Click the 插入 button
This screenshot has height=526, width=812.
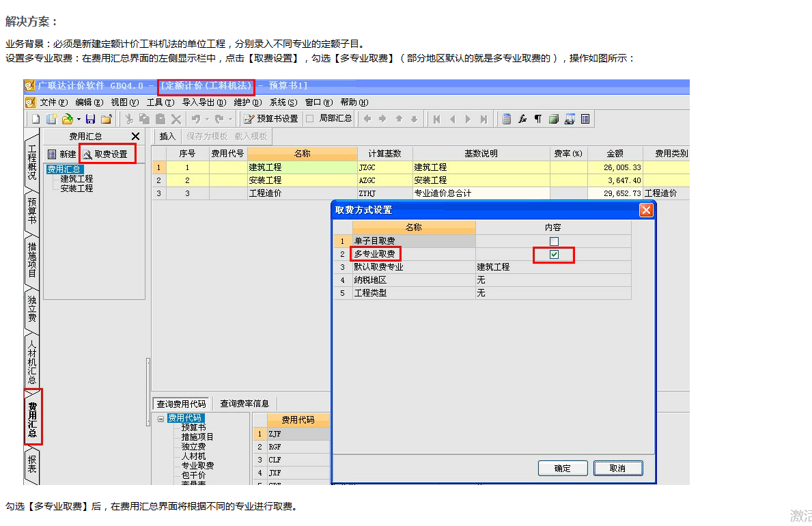(x=167, y=137)
